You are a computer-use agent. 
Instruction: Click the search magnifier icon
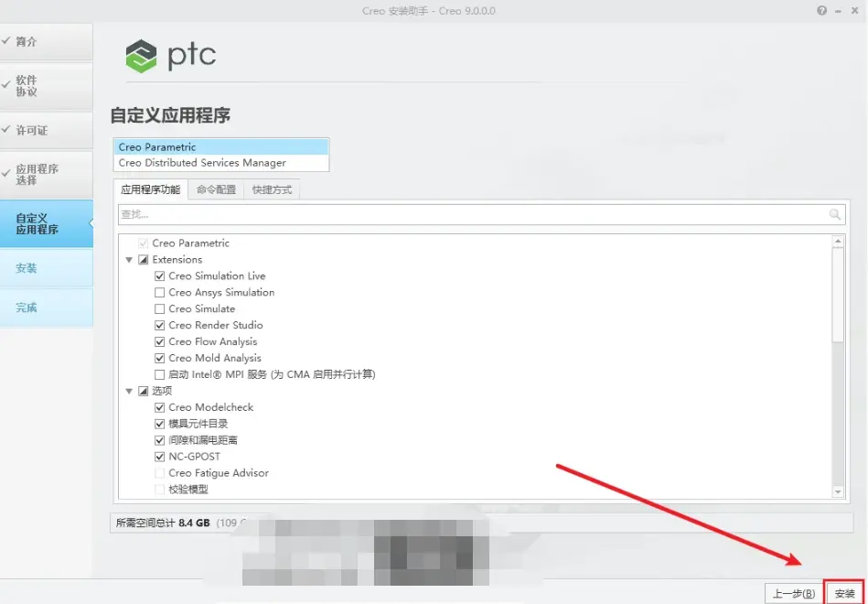click(835, 214)
